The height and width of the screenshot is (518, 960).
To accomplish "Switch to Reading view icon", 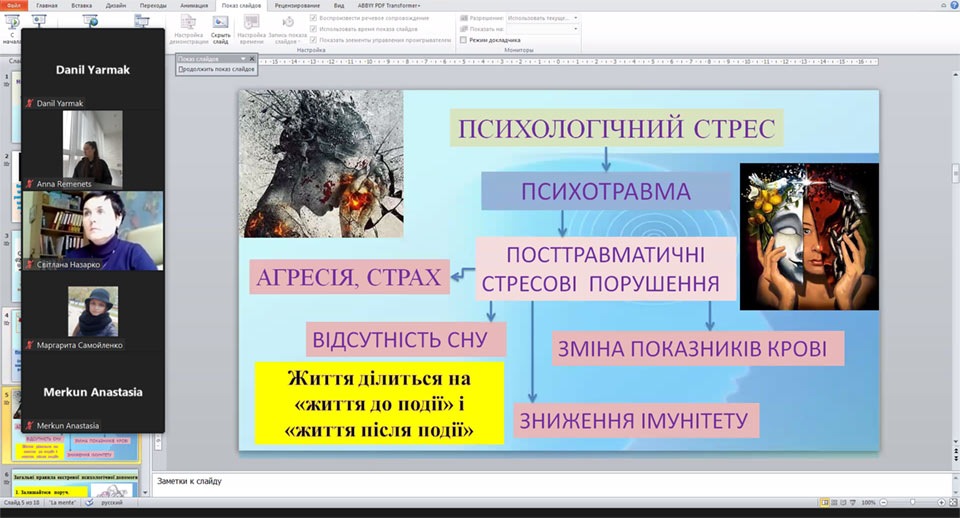I will pyautogui.click(x=843, y=503).
